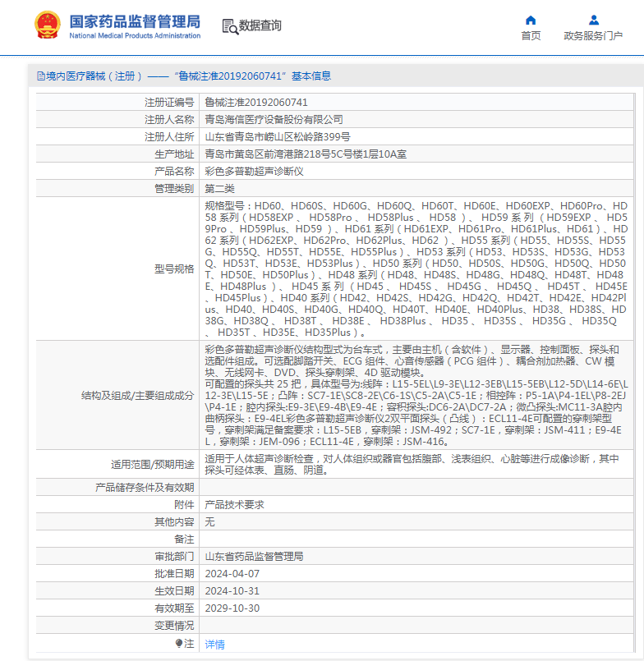This screenshot has width=644, height=661.
Task: Click the document icon beside 境内医疗器械
Action: tap(41, 76)
